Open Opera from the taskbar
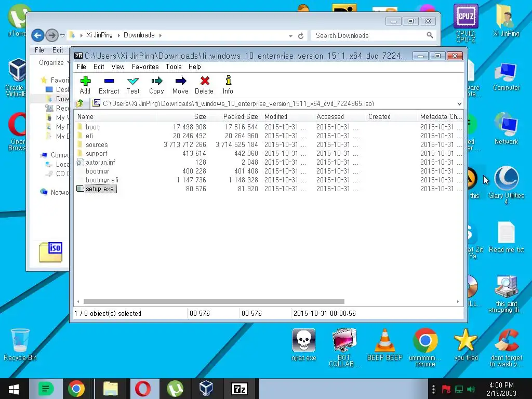Viewport: 532px width, 399px height. tap(143, 389)
